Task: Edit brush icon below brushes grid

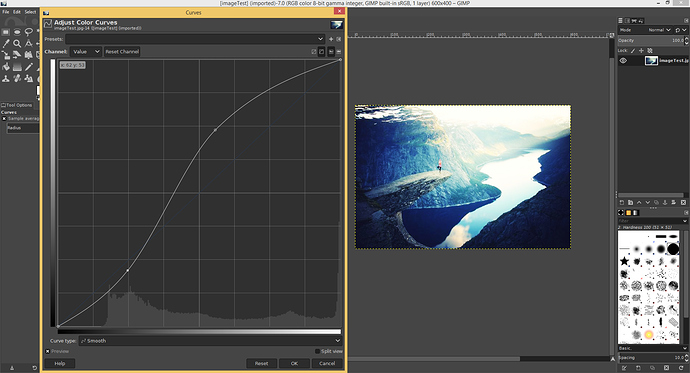Action: point(624,368)
